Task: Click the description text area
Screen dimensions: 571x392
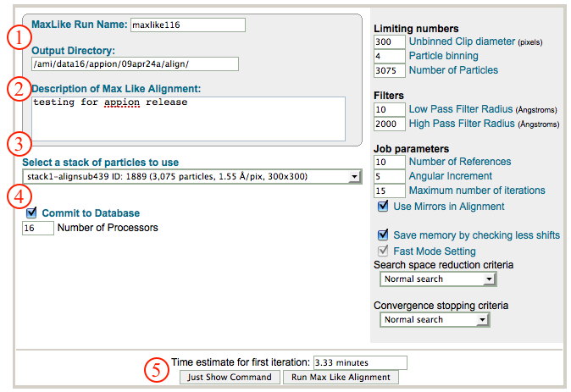Action: click(187, 117)
